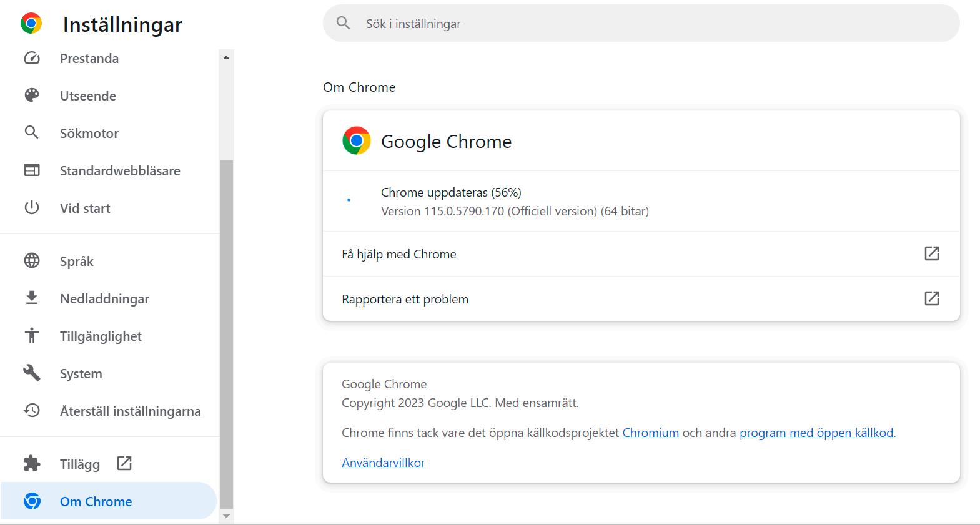Click the System wrench icon

coord(32,373)
